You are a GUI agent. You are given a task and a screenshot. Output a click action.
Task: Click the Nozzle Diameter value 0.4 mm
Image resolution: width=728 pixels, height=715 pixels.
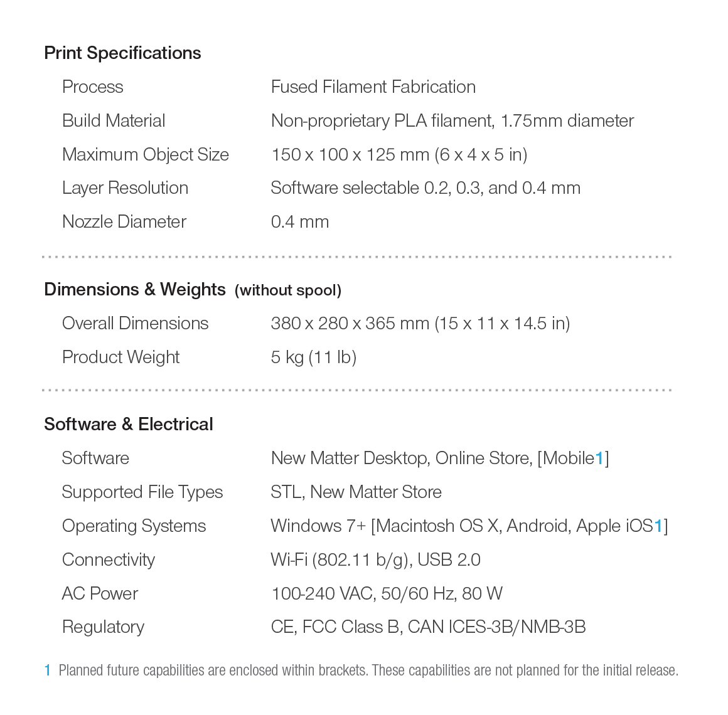click(x=299, y=222)
